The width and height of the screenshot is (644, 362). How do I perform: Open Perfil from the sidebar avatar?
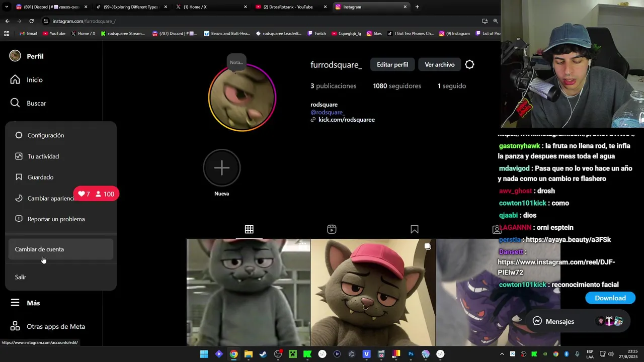click(27, 56)
